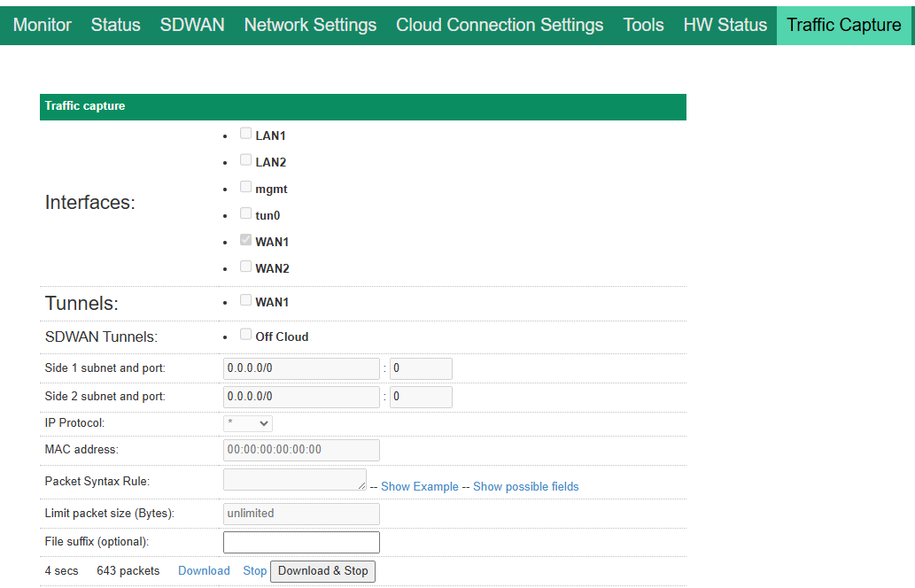
Task: Open the SDWAN tab
Action: point(192,25)
